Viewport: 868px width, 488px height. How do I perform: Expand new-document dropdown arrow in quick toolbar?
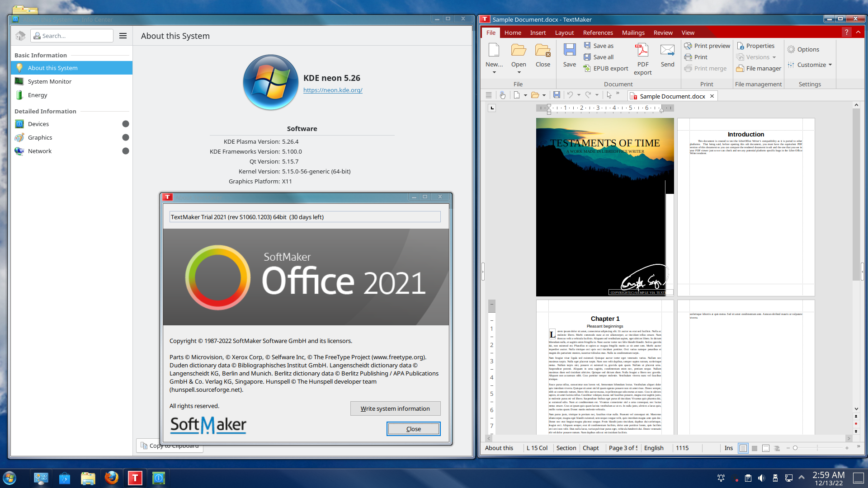click(525, 95)
